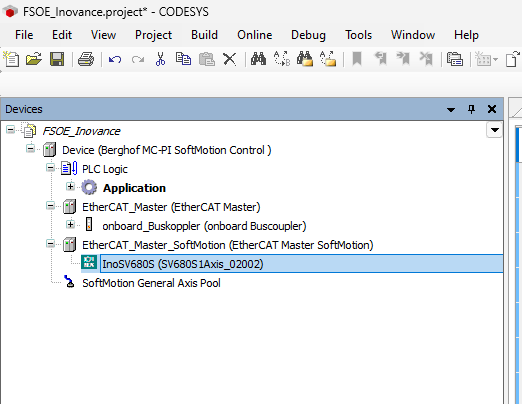Open the Build menu
Image resolution: width=522 pixels, height=404 pixels.
coord(204,35)
